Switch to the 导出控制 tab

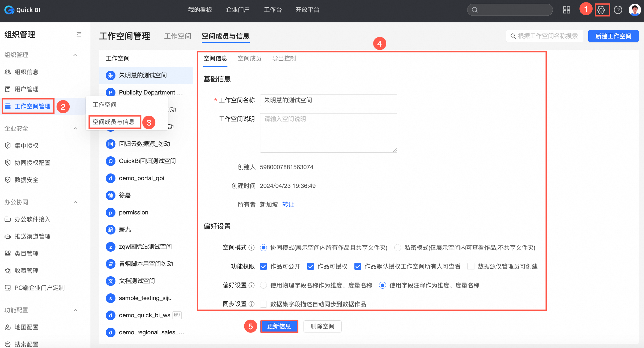284,58
